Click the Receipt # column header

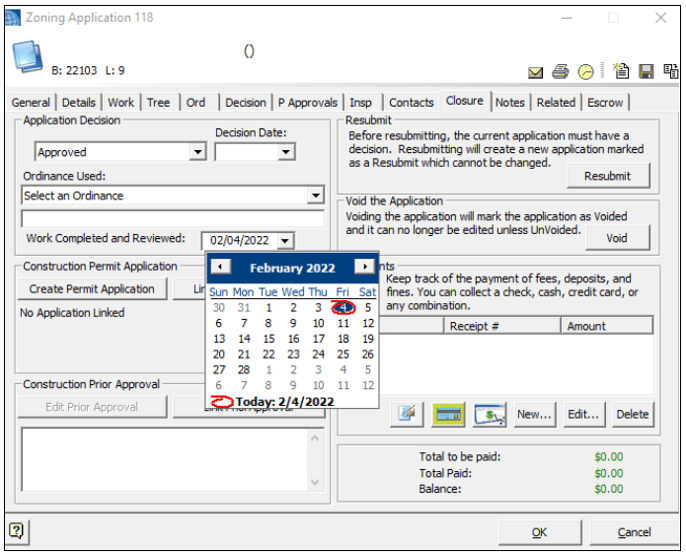(x=502, y=326)
